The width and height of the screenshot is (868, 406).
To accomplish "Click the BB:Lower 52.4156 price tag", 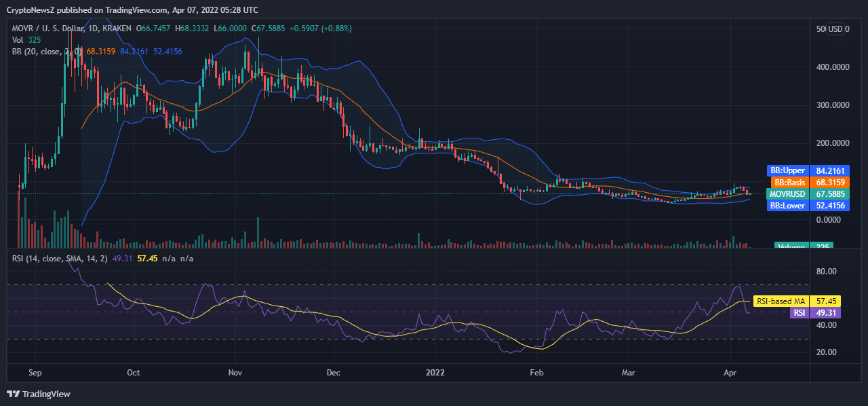I will (807, 205).
